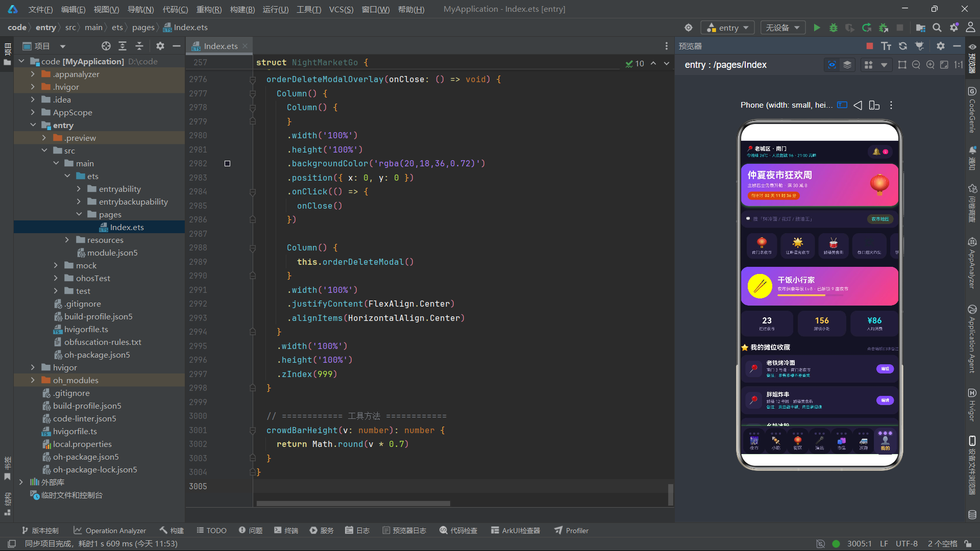Click the editor horizontal scrollbar
Viewport: 980px width, 551px height.
[353, 504]
